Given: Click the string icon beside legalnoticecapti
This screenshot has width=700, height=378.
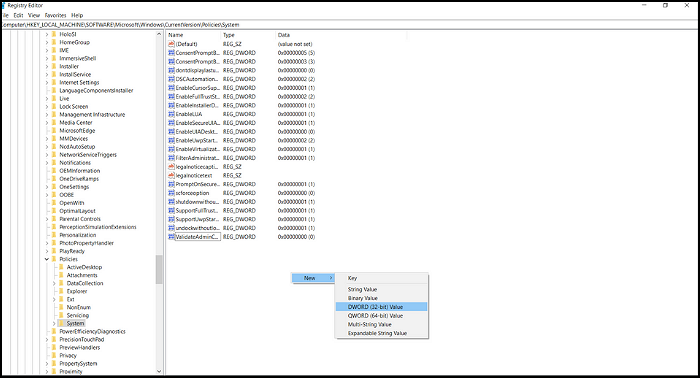Looking at the screenshot, I should pyautogui.click(x=171, y=166).
